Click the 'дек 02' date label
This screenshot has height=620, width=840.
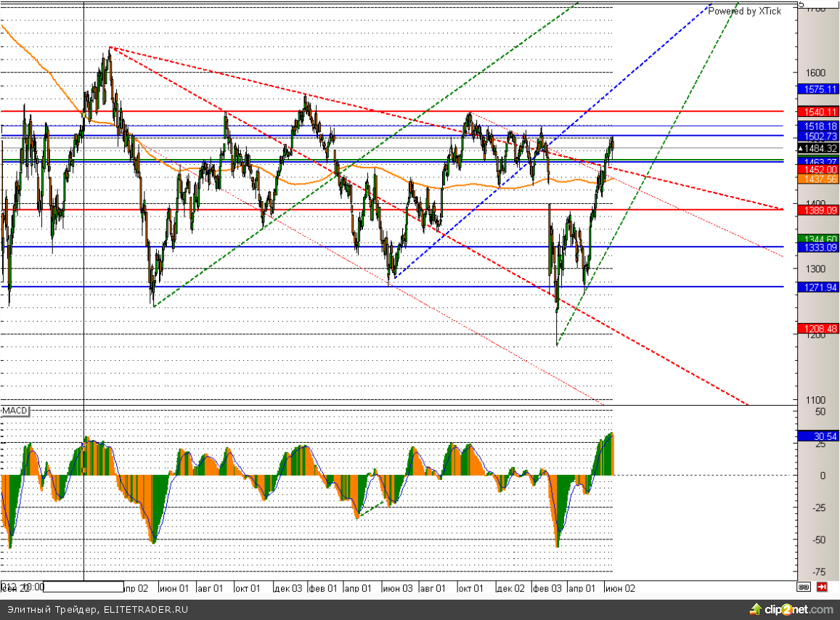pyautogui.click(x=510, y=588)
